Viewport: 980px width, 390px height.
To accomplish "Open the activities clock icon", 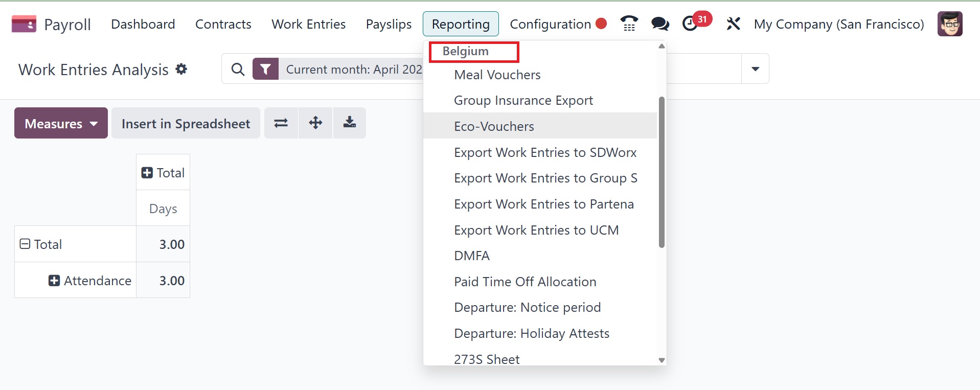I will [690, 24].
